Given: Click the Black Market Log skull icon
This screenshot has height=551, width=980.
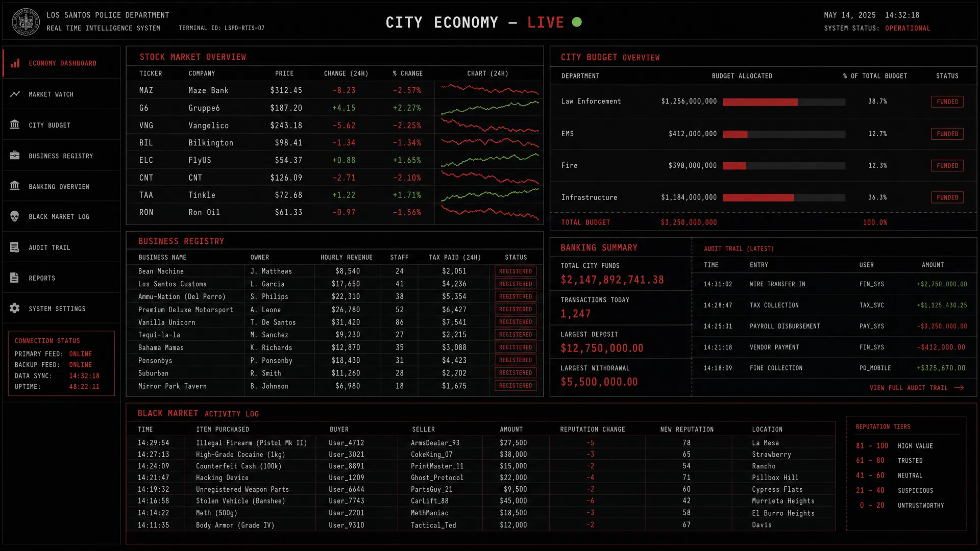Looking at the screenshot, I should 15,217.
